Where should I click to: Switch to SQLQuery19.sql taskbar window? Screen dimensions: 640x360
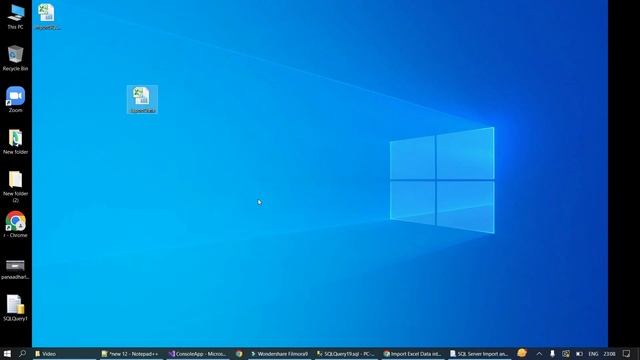(x=347, y=354)
